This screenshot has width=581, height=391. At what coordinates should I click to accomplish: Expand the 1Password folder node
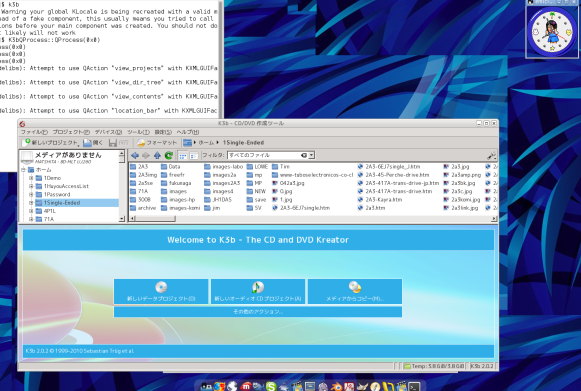click(31, 194)
